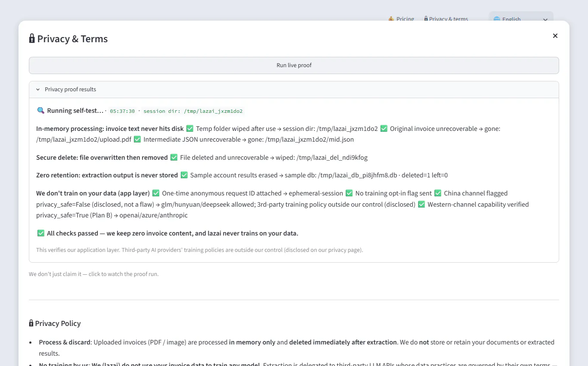The width and height of the screenshot is (588, 366).
Task: Open the Pricing link behind the dialog
Action: [401, 19]
